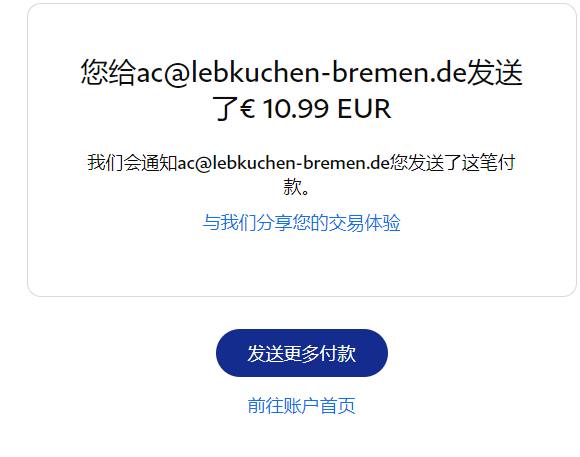Viewport: 580px width, 457px height.
Task: Click lebkuchen in the large heading email
Action: 254,72
